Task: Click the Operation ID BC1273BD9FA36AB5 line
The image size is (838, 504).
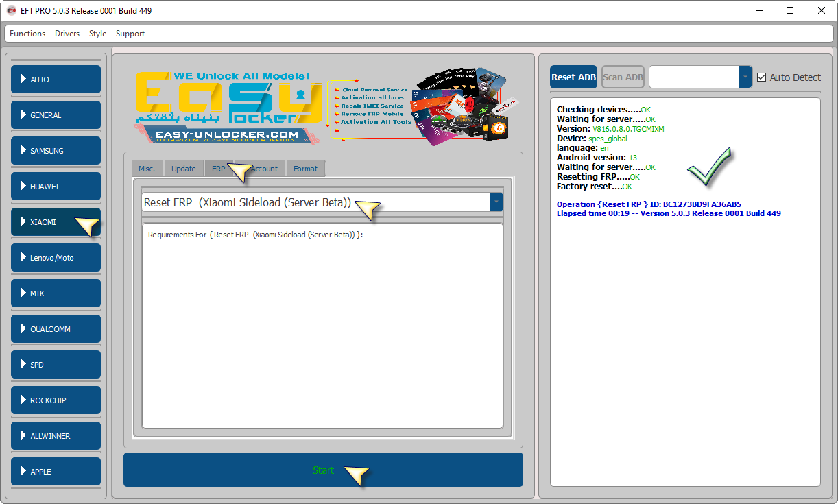Action: pyautogui.click(x=649, y=204)
